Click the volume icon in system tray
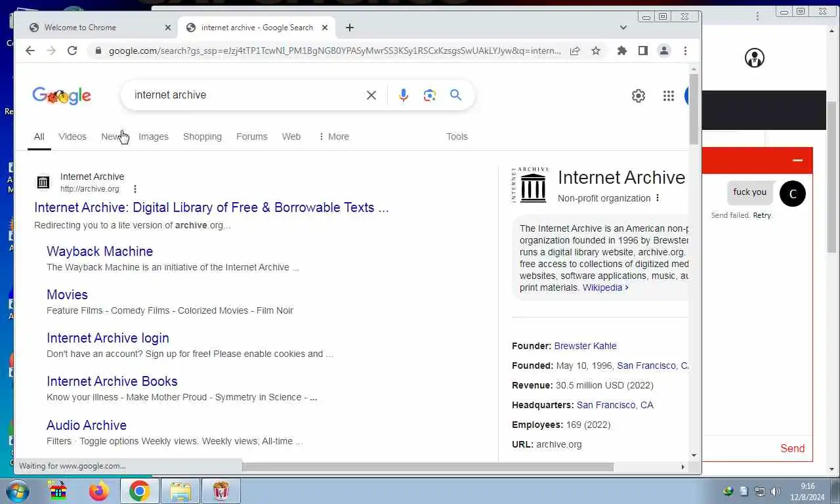Image resolution: width=840 pixels, height=504 pixels. click(775, 492)
